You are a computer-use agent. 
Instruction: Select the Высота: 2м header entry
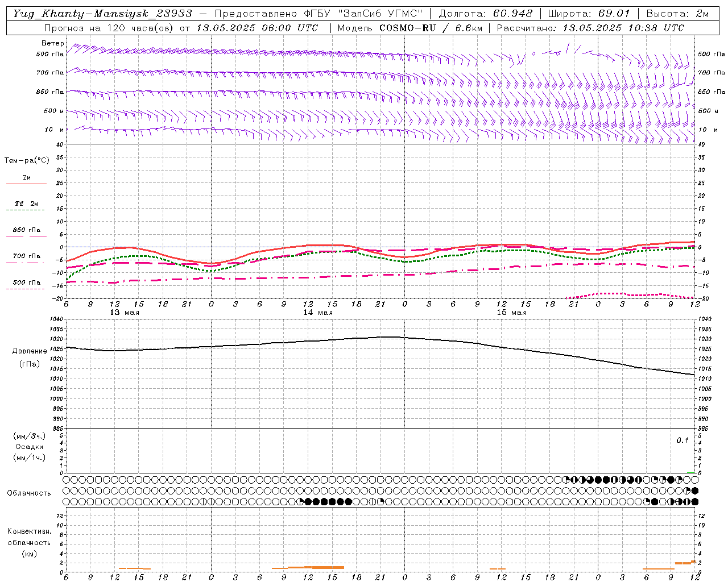point(678,14)
